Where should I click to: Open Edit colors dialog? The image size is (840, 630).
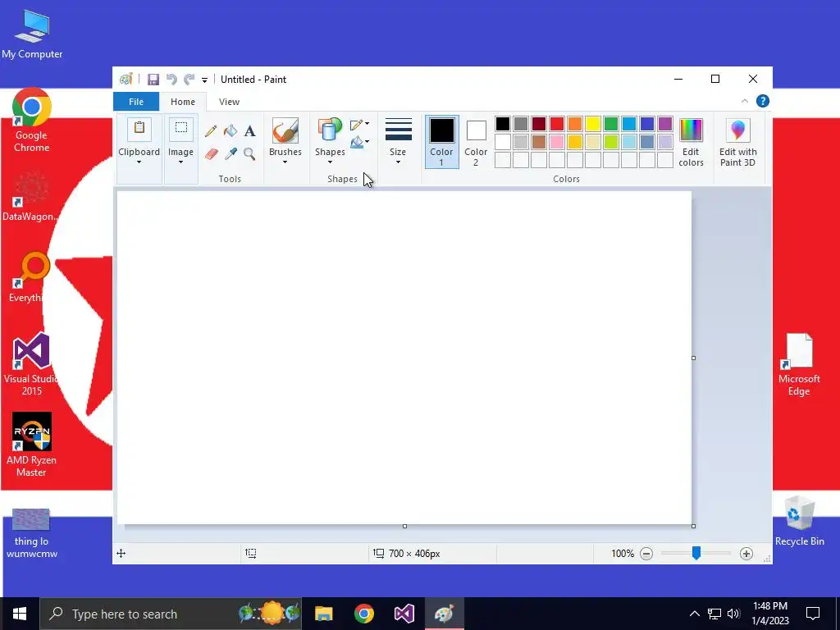(691, 143)
